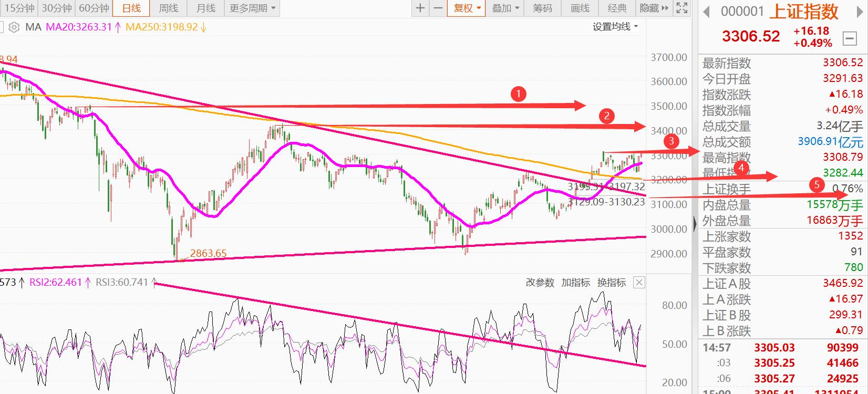Go to next stock arrow
The width and height of the screenshot is (868, 394).
click(861, 12)
